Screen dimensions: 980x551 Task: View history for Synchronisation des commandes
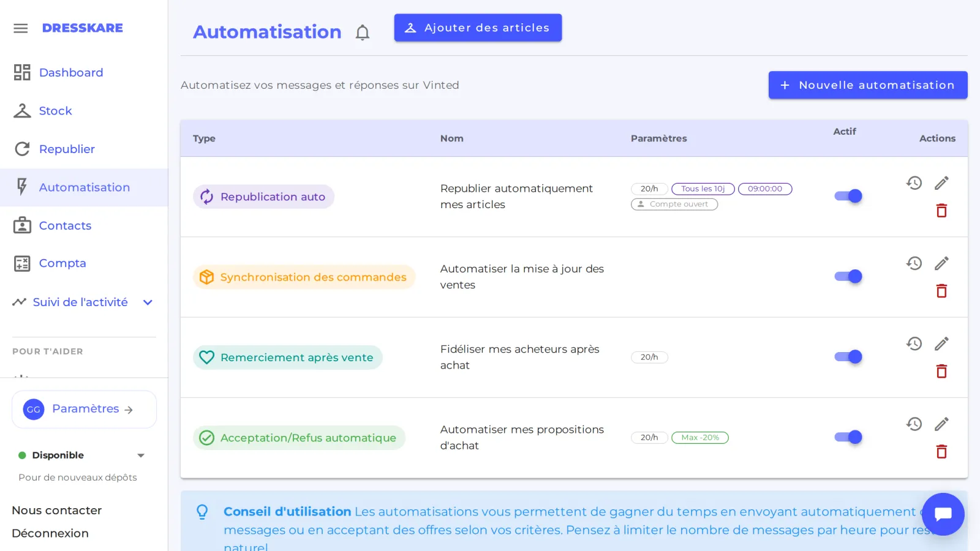click(914, 263)
